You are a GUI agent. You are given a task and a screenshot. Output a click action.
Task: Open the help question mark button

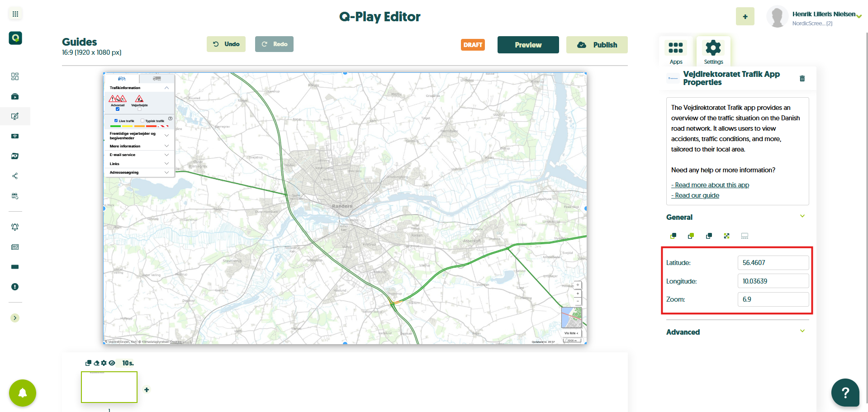pos(844,392)
